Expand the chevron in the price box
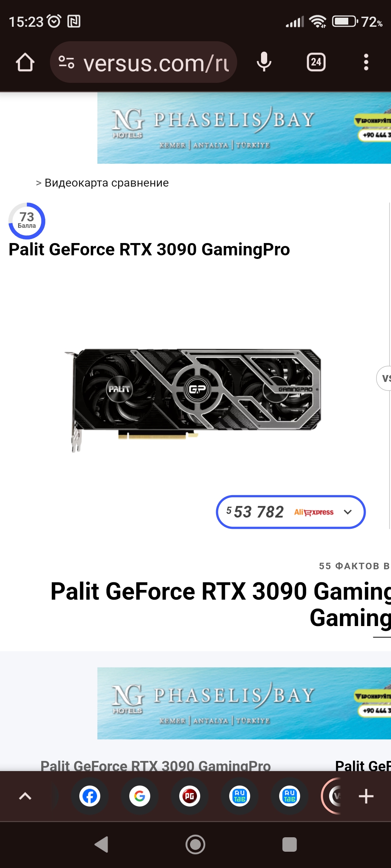Viewport: 391px width, 868px height. coord(348,512)
